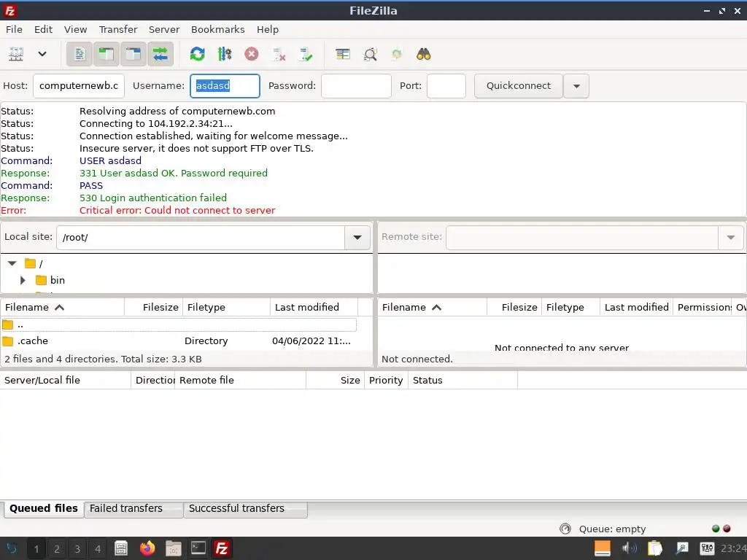Open the Local site path dropdown
The width and height of the screenshot is (747, 560).
point(357,237)
